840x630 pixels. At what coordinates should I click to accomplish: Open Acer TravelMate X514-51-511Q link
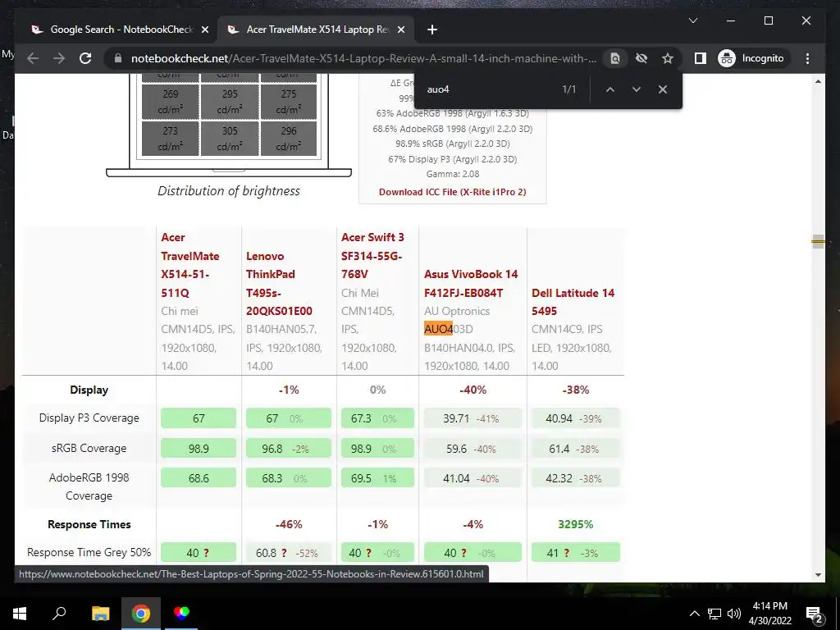[x=190, y=265]
